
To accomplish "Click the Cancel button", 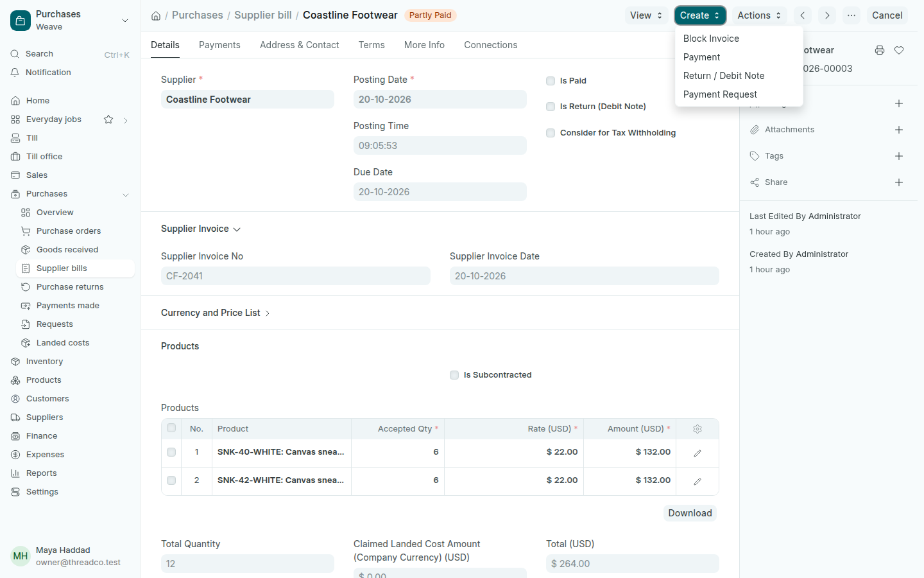I will pos(887,15).
